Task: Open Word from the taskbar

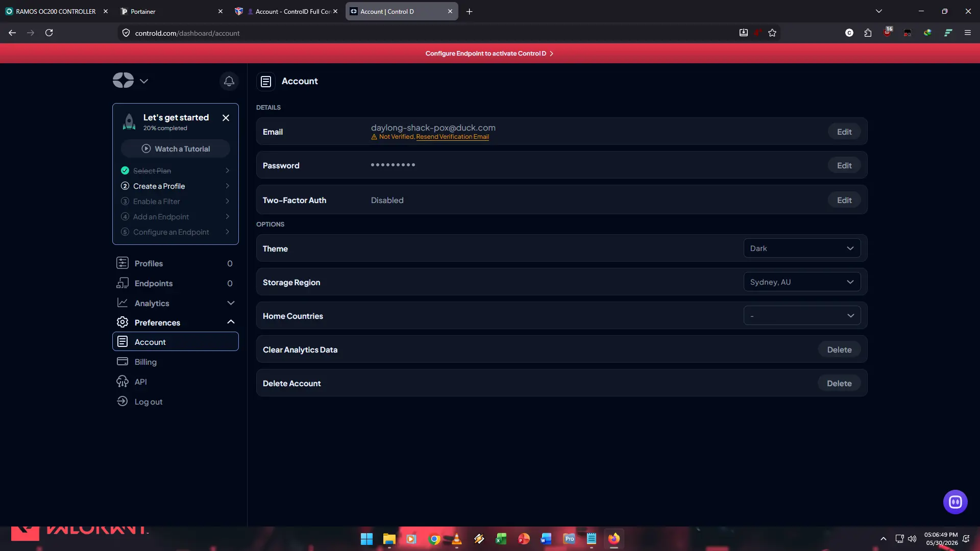Action: 546,539
